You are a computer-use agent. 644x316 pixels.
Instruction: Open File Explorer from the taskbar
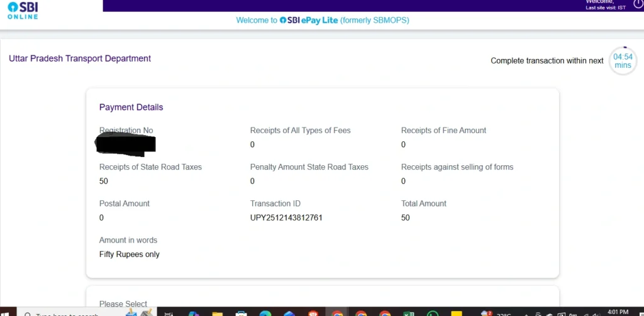pyautogui.click(x=217, y=313)
